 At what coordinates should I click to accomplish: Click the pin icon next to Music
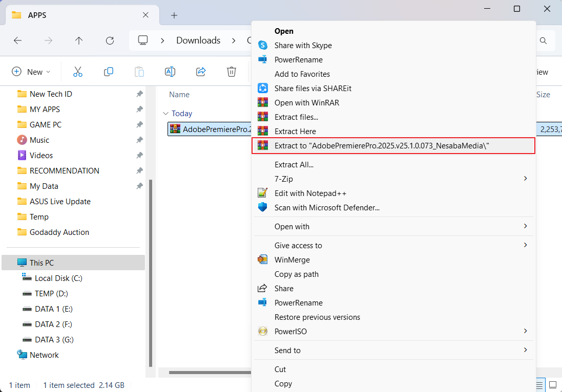coord(139,140)
